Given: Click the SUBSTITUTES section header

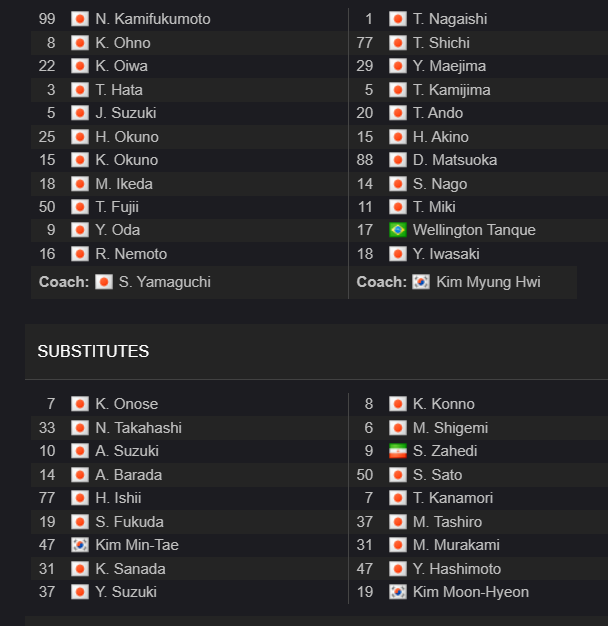Looking at the screenshot, I should (93, 351).
